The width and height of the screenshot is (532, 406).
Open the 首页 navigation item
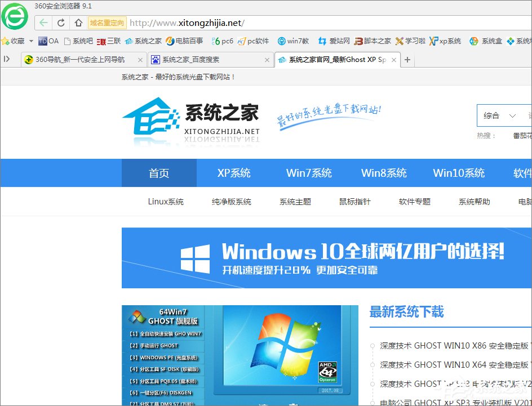click(159, 173)
